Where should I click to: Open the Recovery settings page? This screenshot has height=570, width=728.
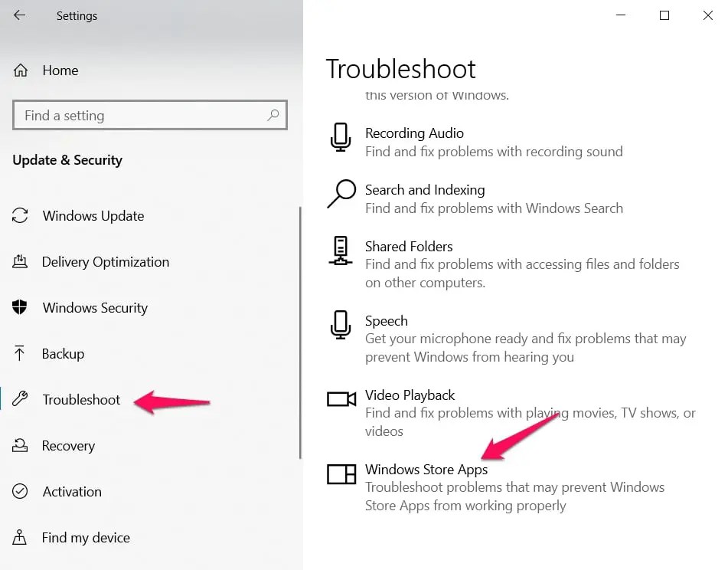pyautogui.click(x=68, y=445)
